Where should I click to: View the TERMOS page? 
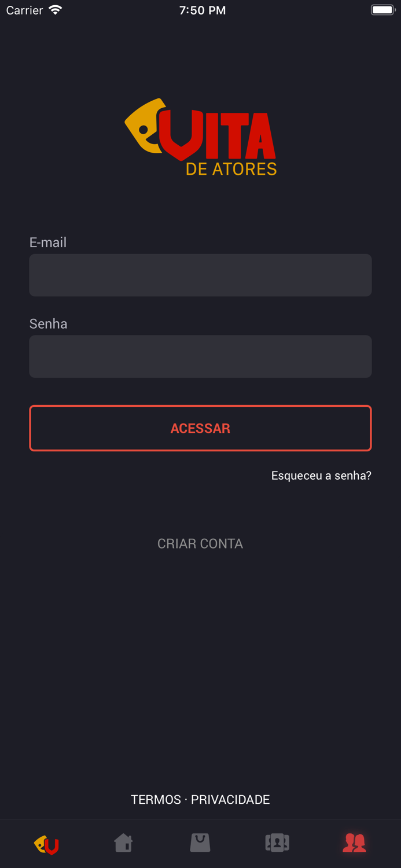coord(155,799)
